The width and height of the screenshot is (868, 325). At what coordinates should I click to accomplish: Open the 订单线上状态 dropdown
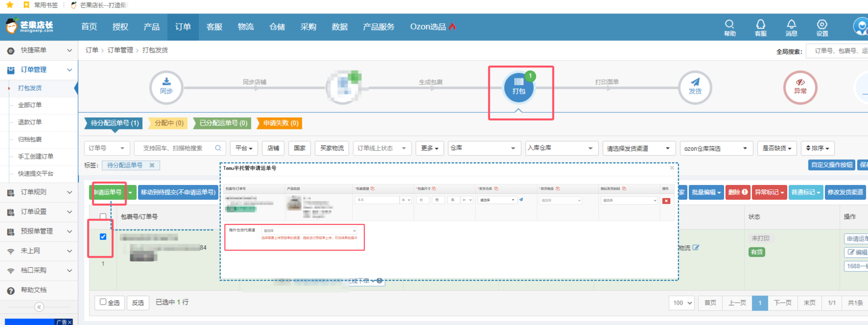(x=382, y=148)
